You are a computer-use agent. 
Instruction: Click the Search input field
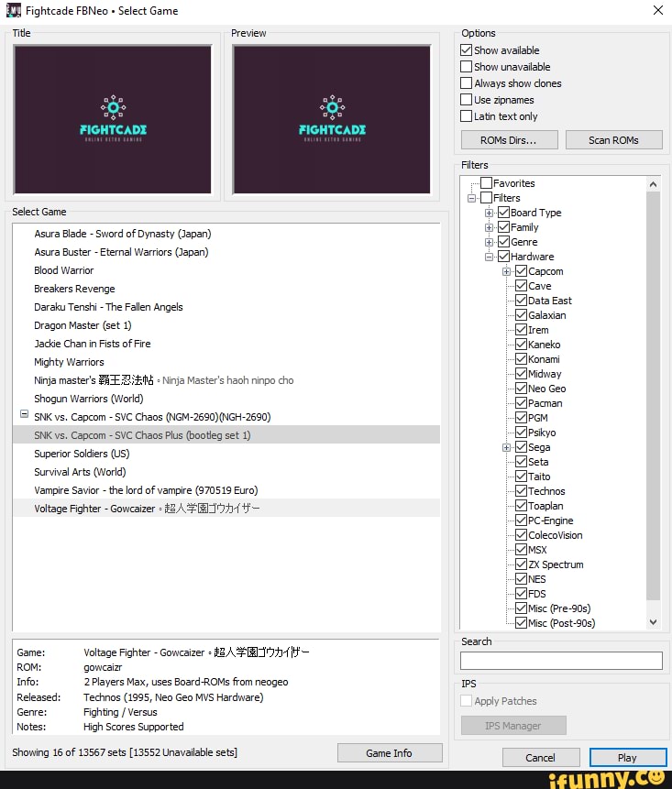click(x=561, y=661)
